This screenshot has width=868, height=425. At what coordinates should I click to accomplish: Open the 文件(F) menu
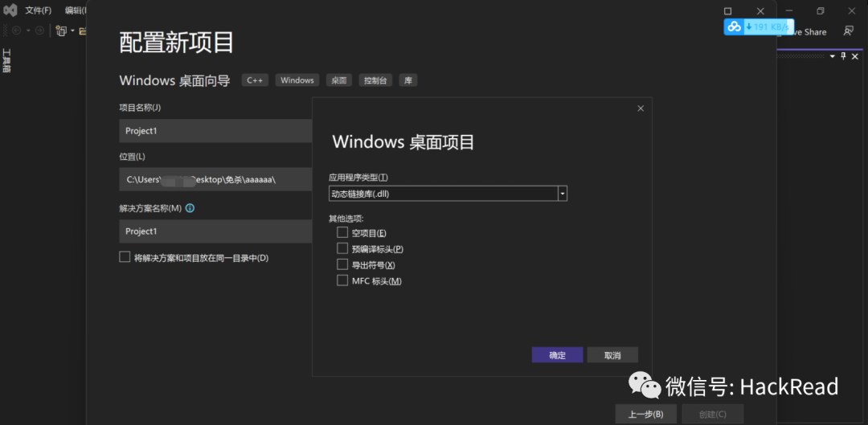tap(39, 10)
